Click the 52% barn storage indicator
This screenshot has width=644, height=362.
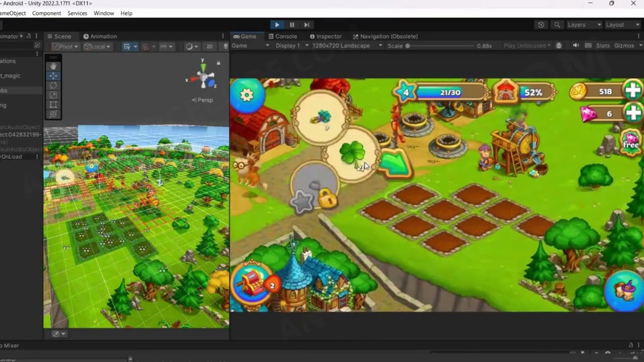524,92
